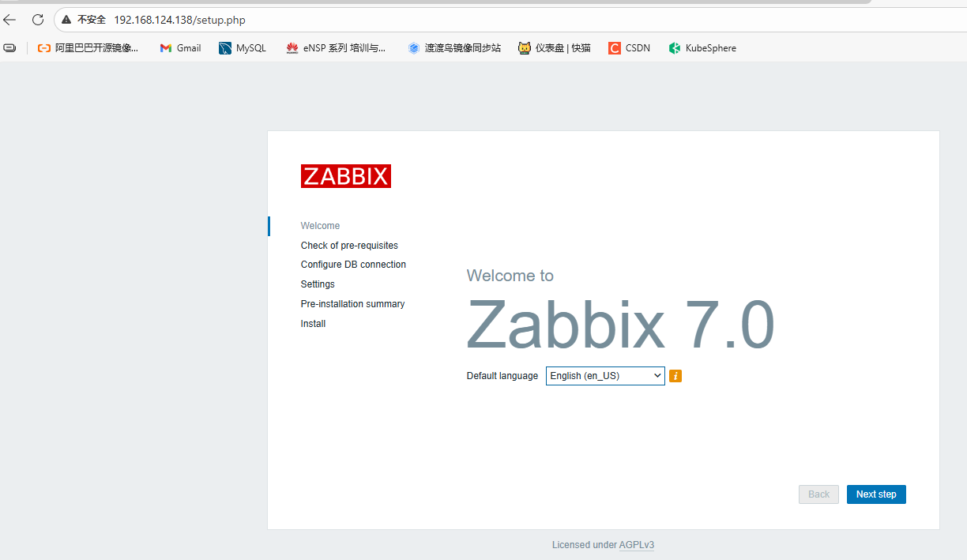Click the 'Default language' label

(x=502, y=376)
